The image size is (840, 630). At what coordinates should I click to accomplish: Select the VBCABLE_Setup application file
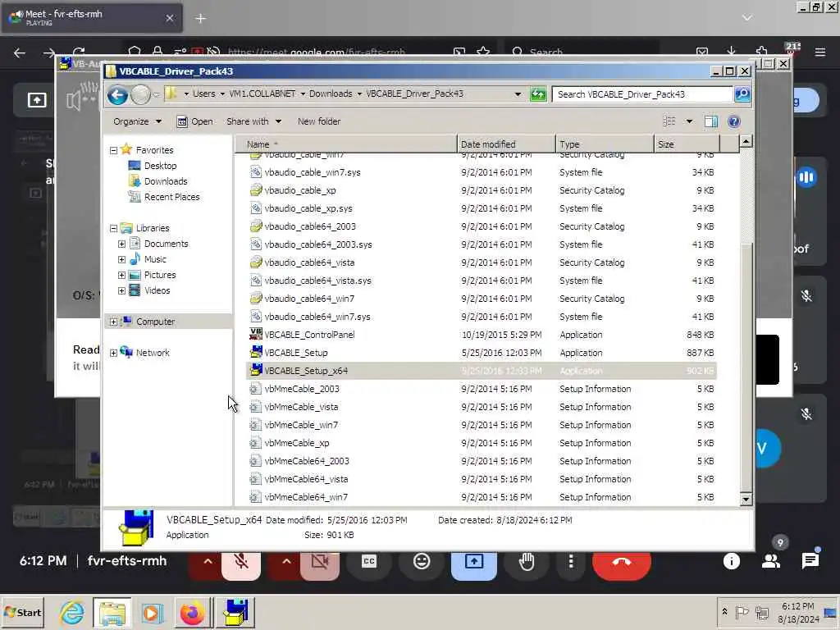481,353
